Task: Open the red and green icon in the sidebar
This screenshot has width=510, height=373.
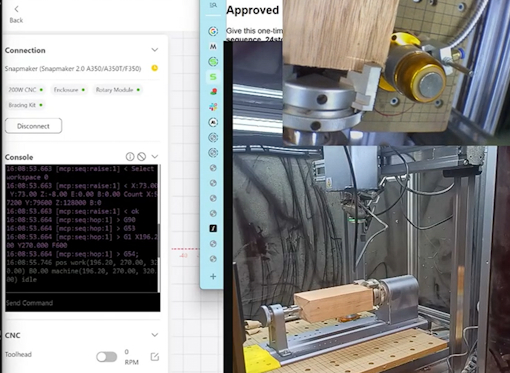Action: coord(213,92)
